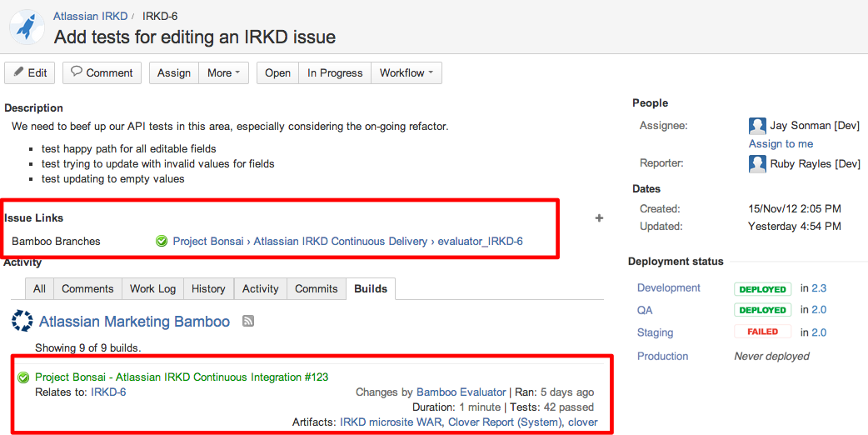Click the 'Showing 9 of 9 builds.' text
Image resolution: width=868 pixels, height=435 pixels.
click(88, 348)
